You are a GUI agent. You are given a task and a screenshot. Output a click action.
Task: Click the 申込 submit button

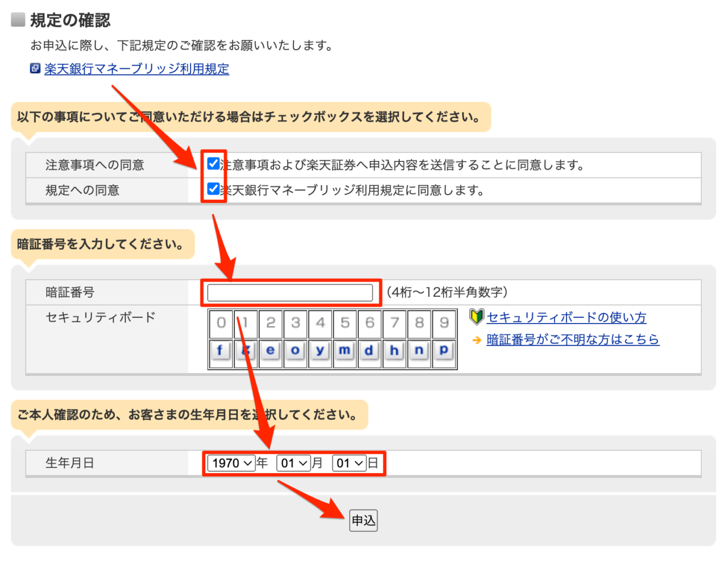click(363, 520)
